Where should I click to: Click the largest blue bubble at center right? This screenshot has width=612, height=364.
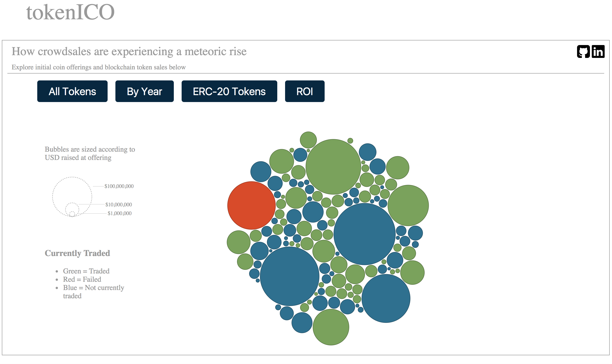point(364,234)
